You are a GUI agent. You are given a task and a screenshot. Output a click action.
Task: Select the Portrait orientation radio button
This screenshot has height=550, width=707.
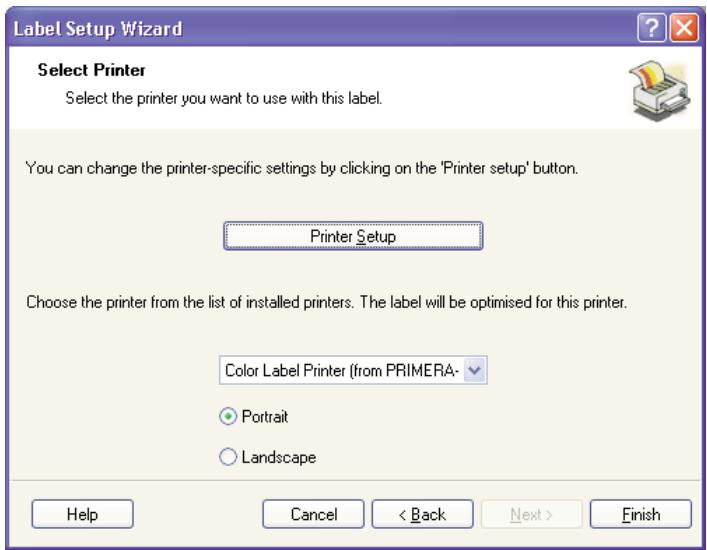(x=227, y=415)
